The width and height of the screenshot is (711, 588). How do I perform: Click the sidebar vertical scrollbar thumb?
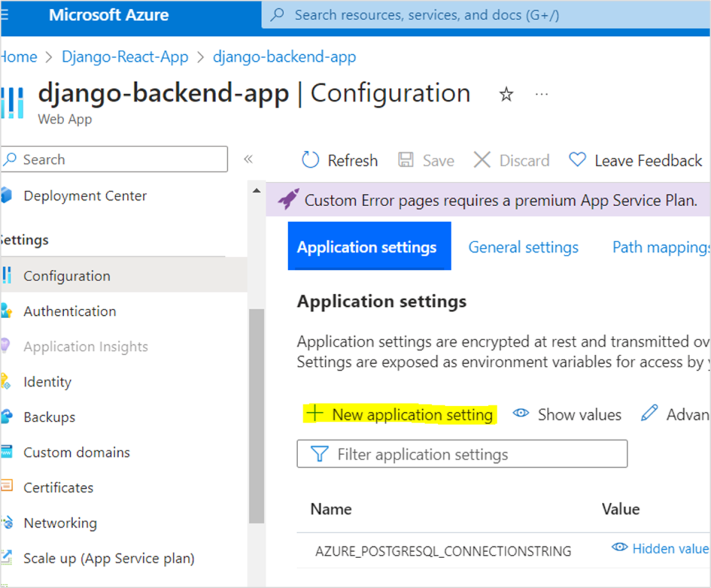click(x=257, y=416)
